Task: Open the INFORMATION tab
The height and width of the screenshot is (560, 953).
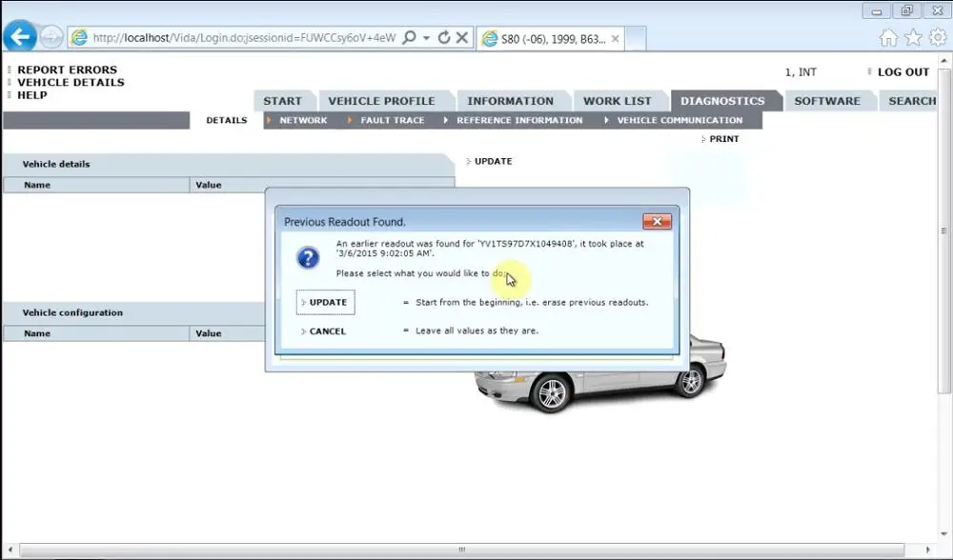Action: tap(510, 101)
